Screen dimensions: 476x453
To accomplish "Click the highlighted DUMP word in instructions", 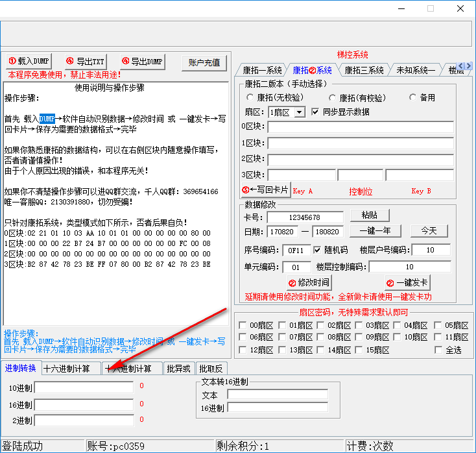I will 47,119.
